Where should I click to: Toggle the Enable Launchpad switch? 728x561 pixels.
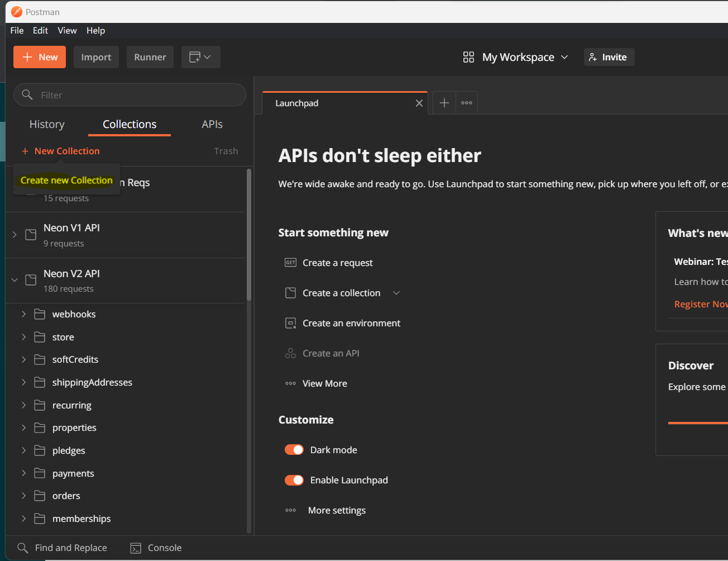pyautogui.click(x=294, y=480)
